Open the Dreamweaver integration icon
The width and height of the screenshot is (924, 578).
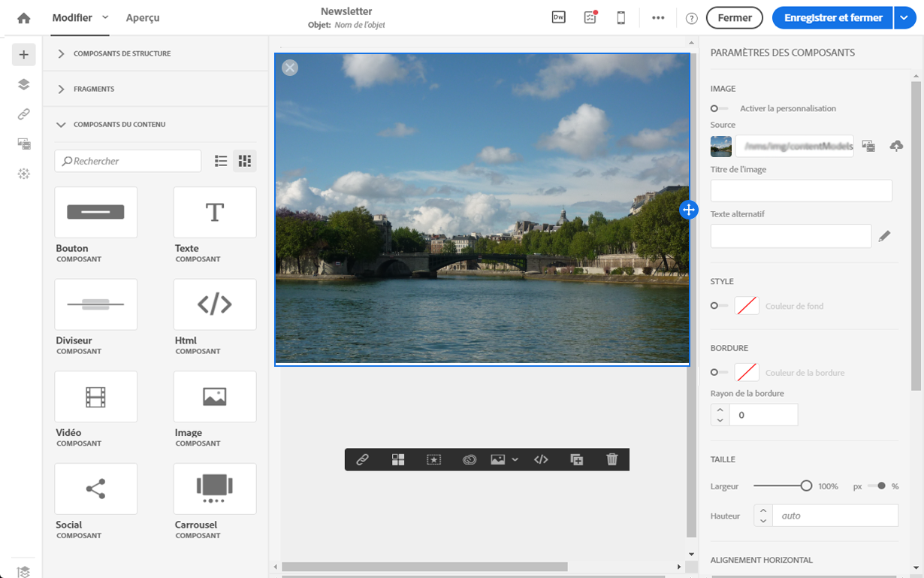tap(558, 18)
